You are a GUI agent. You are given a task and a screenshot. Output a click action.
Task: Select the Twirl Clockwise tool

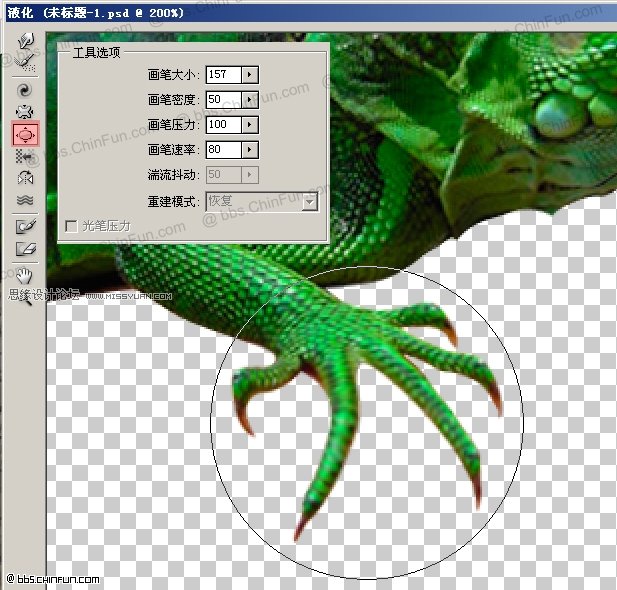click(x=24, y=90)
